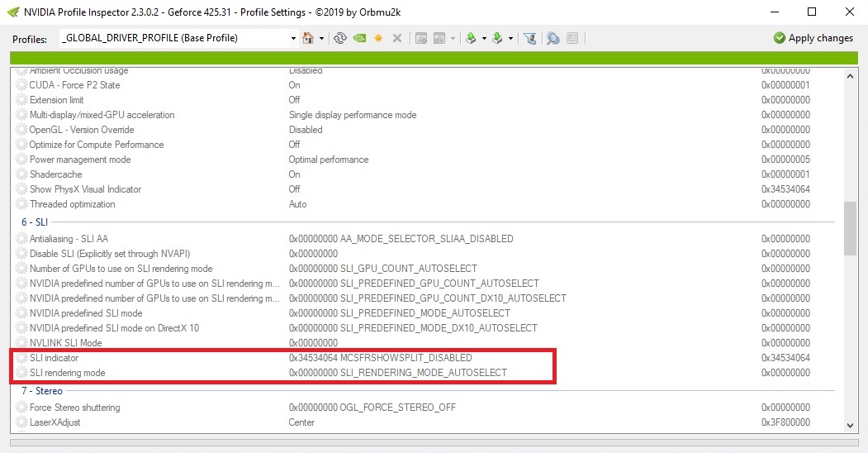Open the greyed dropdown arrow after the remove application icon
868x453 pixels.
[453, 39]
